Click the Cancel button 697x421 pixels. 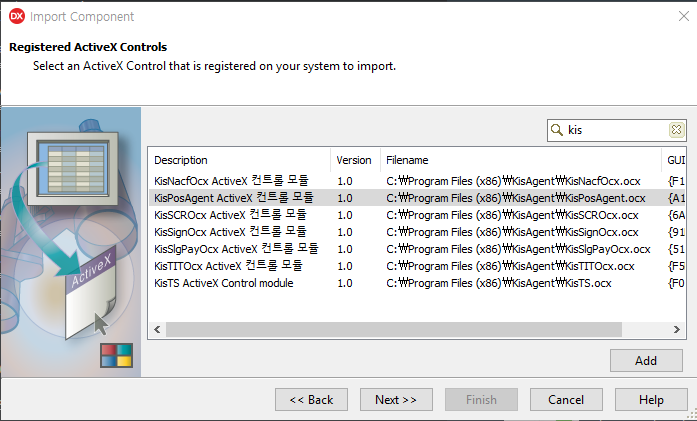566,400
